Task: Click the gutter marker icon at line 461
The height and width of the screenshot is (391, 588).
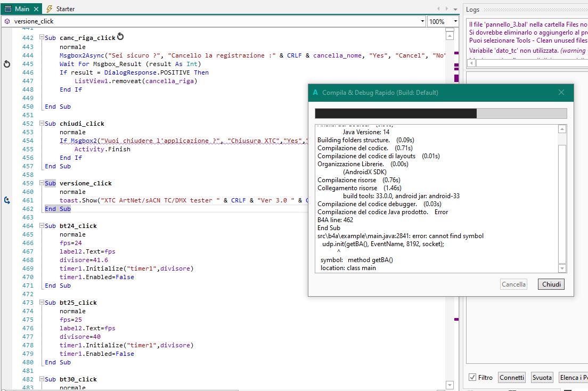Action: (x=7, y=200)
